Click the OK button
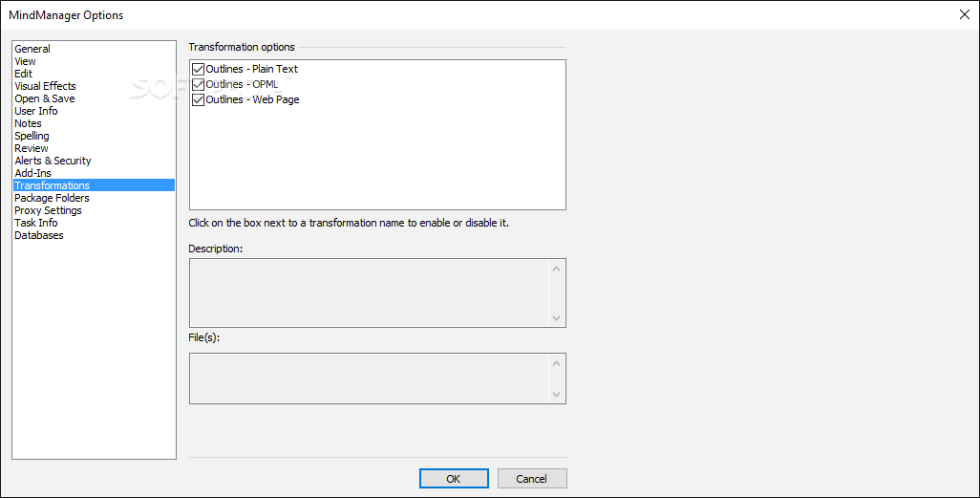This screenshot has width=980, height=498. [x=454, y=479]
